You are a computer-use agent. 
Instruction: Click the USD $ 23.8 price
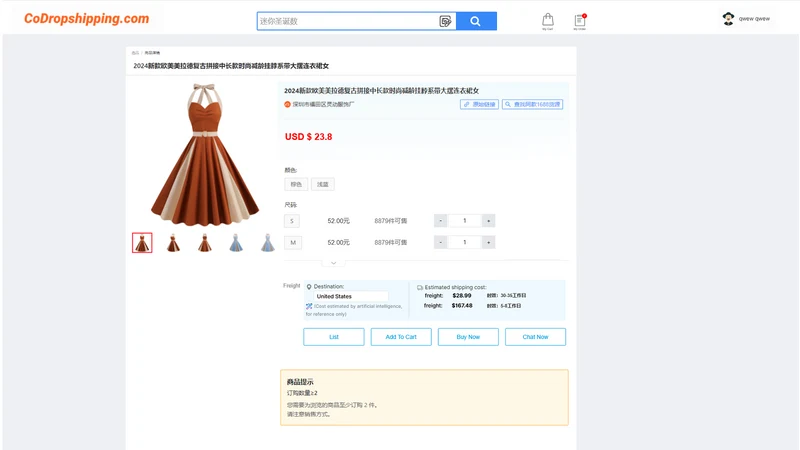tap(308, 137)
